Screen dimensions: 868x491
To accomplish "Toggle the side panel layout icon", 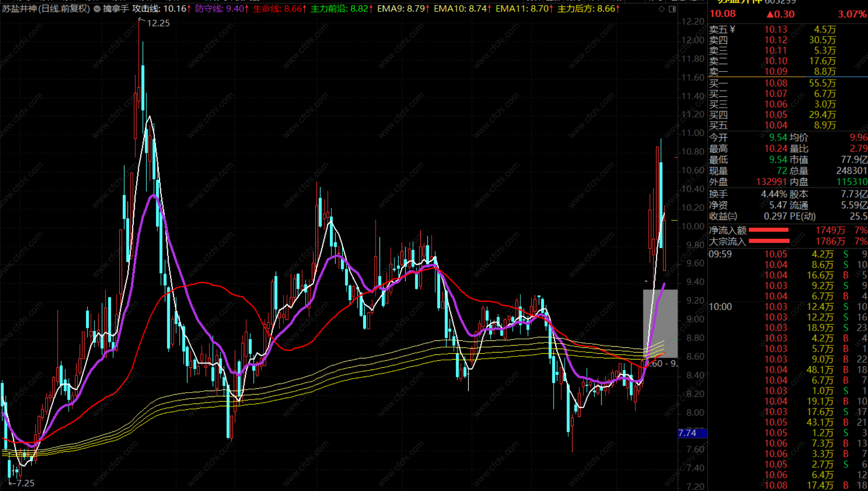I will click(672, 9).
